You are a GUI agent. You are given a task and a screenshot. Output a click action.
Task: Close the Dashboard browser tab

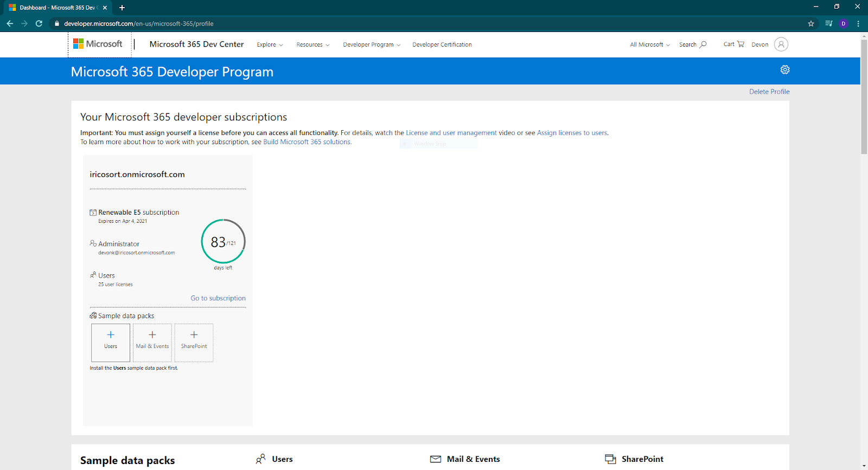pos(105,8)
